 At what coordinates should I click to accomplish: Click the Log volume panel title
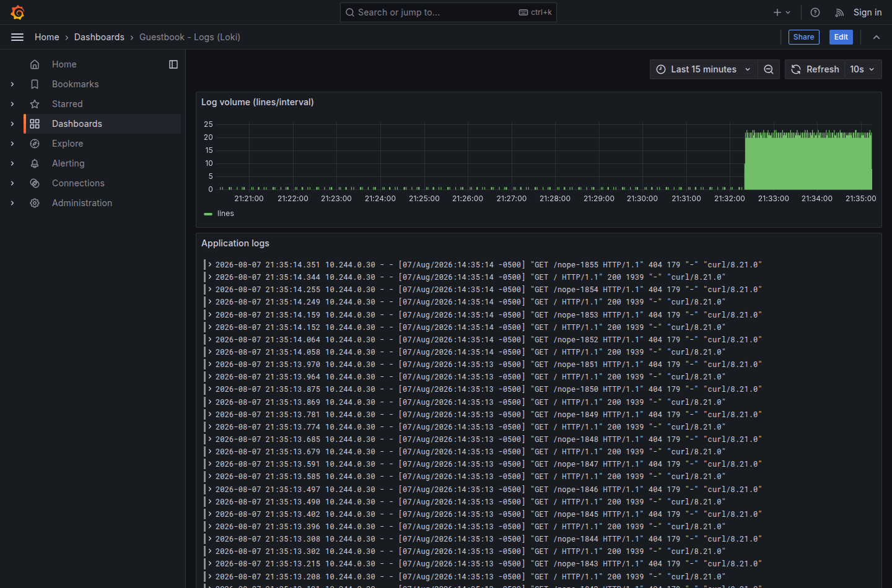click(258, 102)
